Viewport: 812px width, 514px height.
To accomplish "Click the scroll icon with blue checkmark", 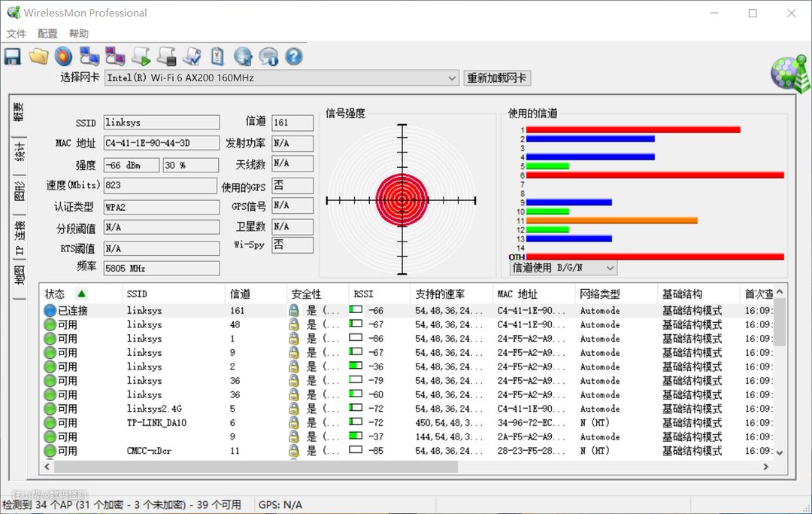I will (192, 56).
